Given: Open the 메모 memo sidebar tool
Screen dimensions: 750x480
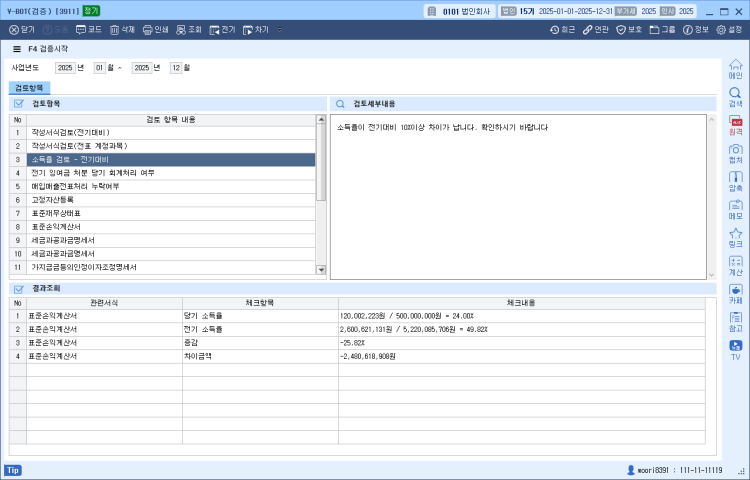Looking at the screenshot, I should point(736,210).
